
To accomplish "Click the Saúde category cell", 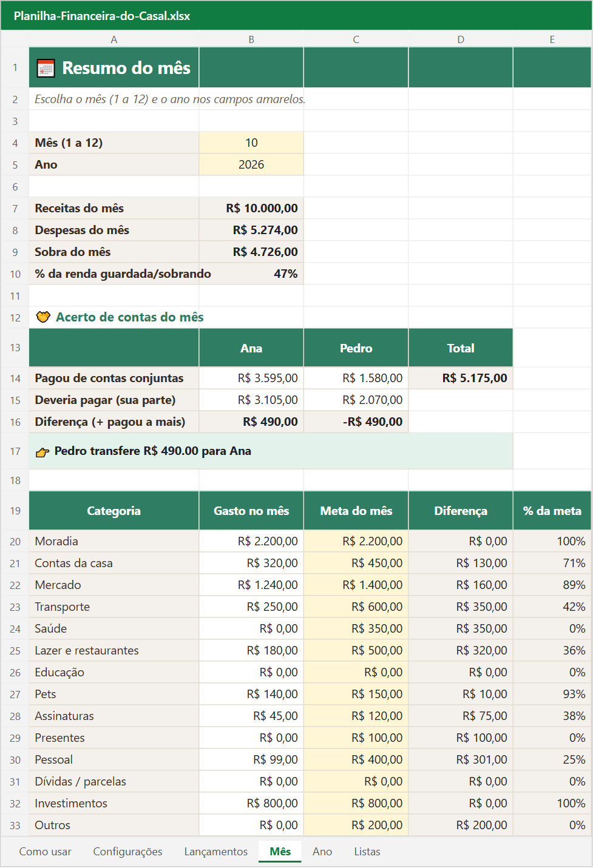I will [114, 628].
